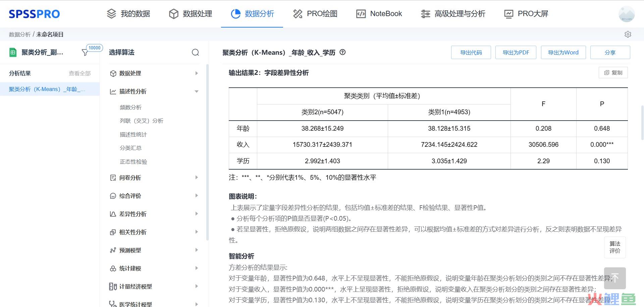Select 分类汇总 algorithm

[x=131, y=148]
